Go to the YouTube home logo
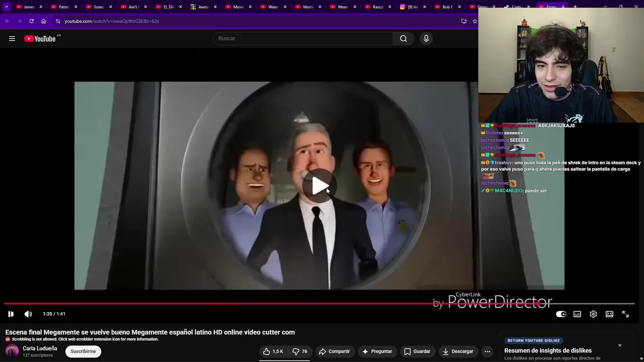This screenshot has width=644, height=362. coord(40,39)
